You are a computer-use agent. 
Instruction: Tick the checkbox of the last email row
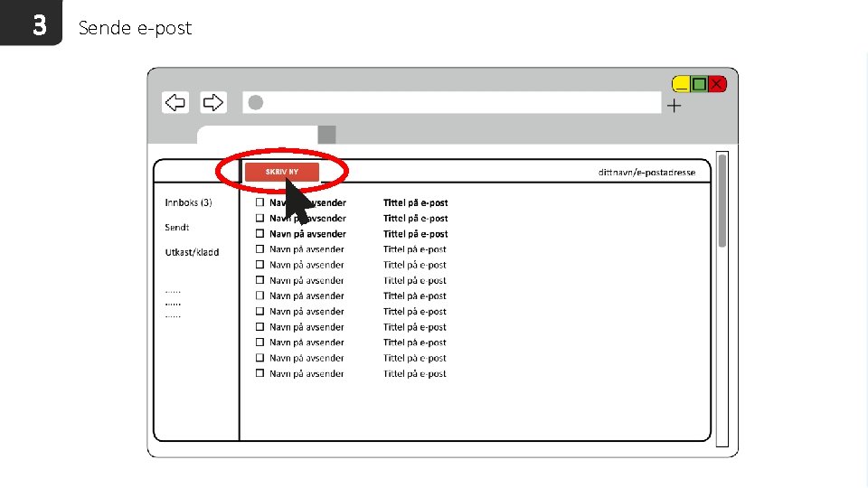259,373
